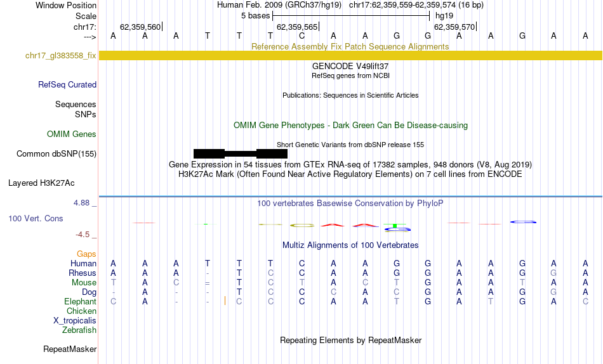Click the SNPs label under Sequences
Screen dimensions: 603x364
[x=86, y=115]
